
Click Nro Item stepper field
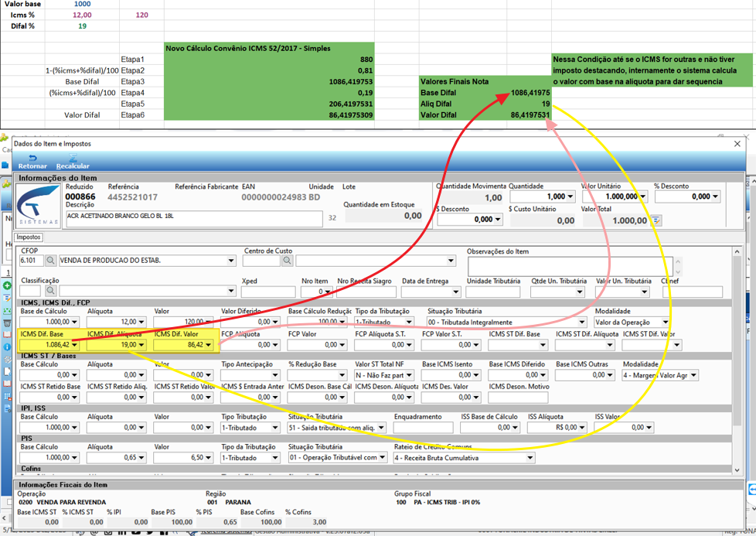316,292
